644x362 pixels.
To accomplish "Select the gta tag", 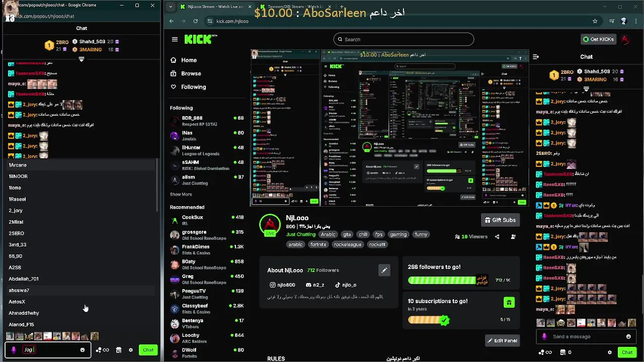I will [347, 234].
